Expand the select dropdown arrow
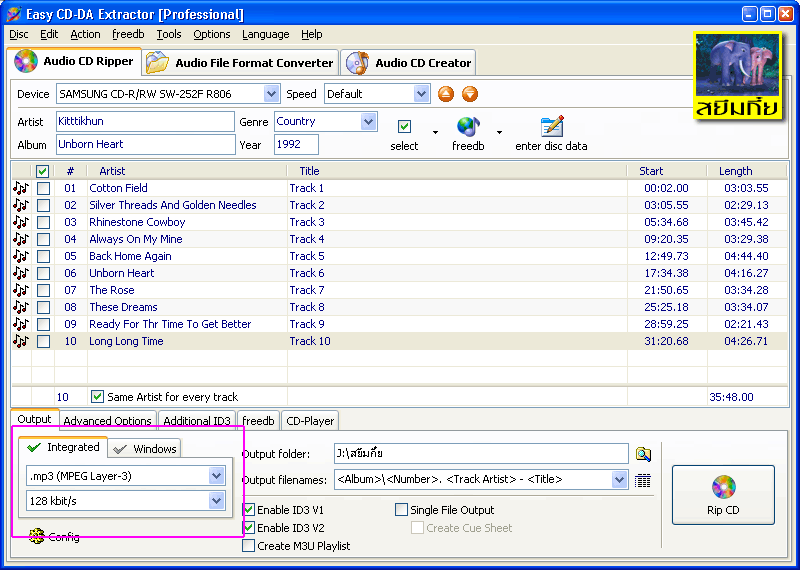 [x=435, y=133]
